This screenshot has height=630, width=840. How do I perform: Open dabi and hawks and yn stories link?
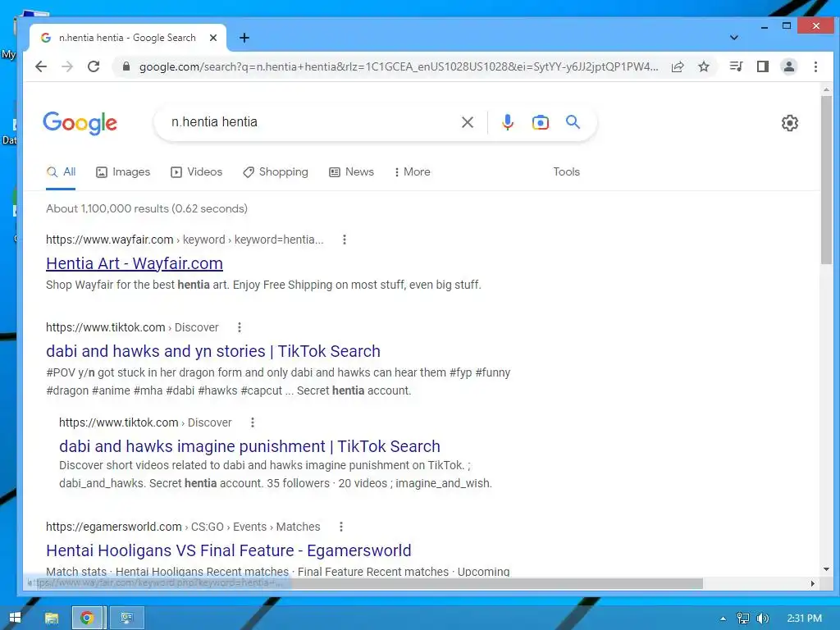[x=213, y=351]
